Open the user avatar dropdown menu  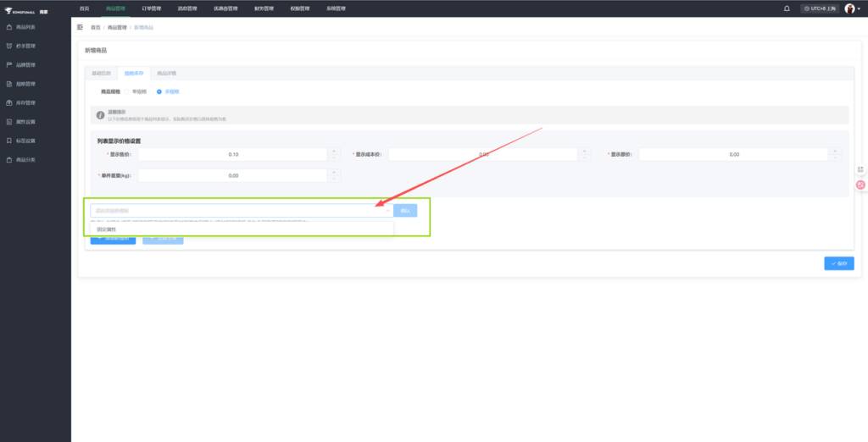(x=852, y=8)
